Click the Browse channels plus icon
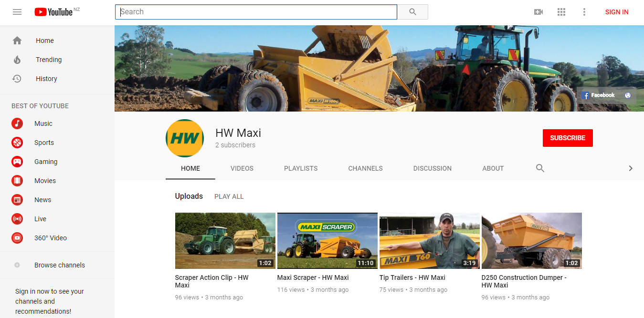The width and height of the screenshot is (644, 318). click(x=17, y=265)
